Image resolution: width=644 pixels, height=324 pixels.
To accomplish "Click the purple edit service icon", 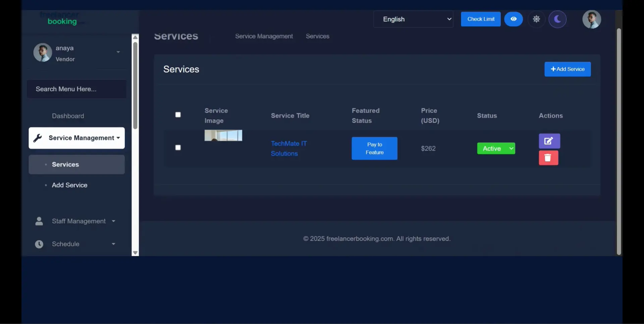I will pyautogui.click(x=549, y=141).
